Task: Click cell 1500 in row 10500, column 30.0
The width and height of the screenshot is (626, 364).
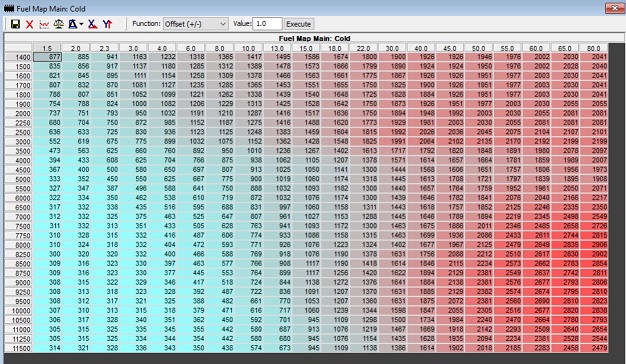Action: pyautogui.click(x=392, y=320)
